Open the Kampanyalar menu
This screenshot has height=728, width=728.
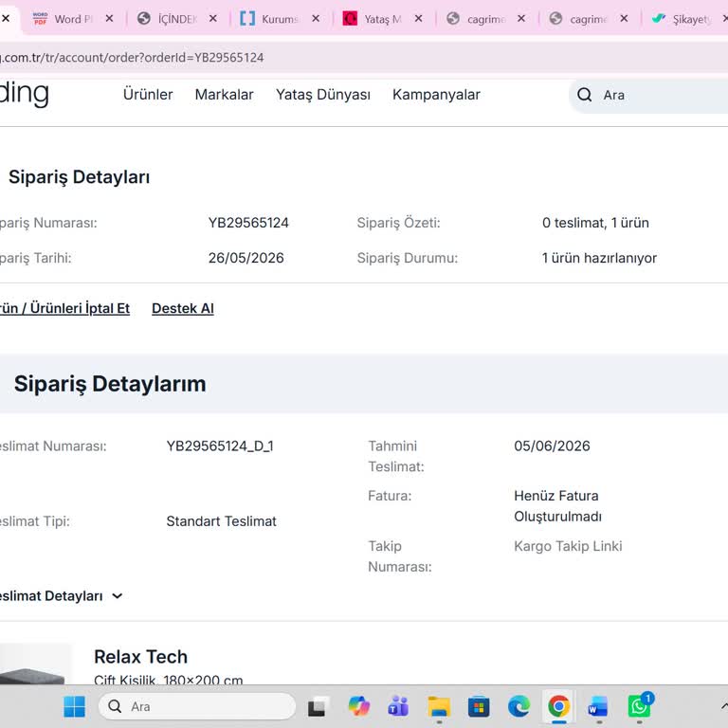point(436,95)
